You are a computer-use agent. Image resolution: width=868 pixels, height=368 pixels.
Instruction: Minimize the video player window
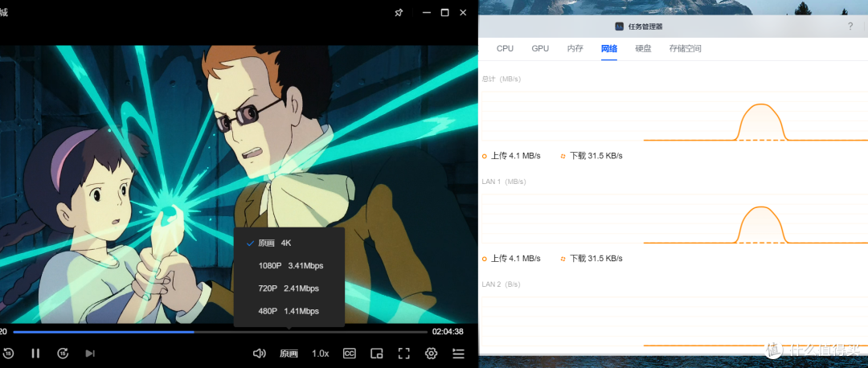426,13
